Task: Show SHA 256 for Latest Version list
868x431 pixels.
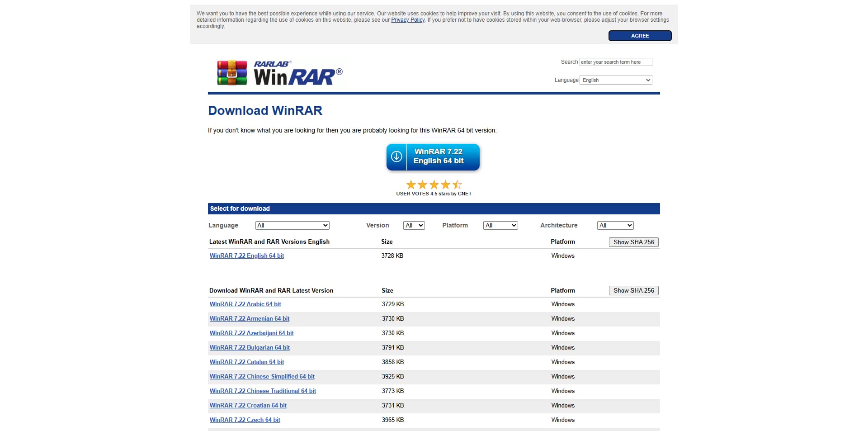Action: point(633,290)
